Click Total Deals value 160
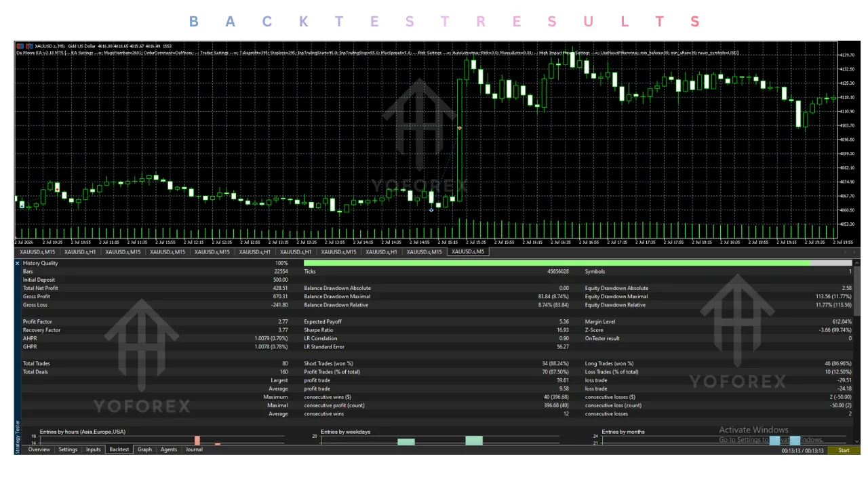The width and height of the screenshot is (868, 488). pos(283,371)
